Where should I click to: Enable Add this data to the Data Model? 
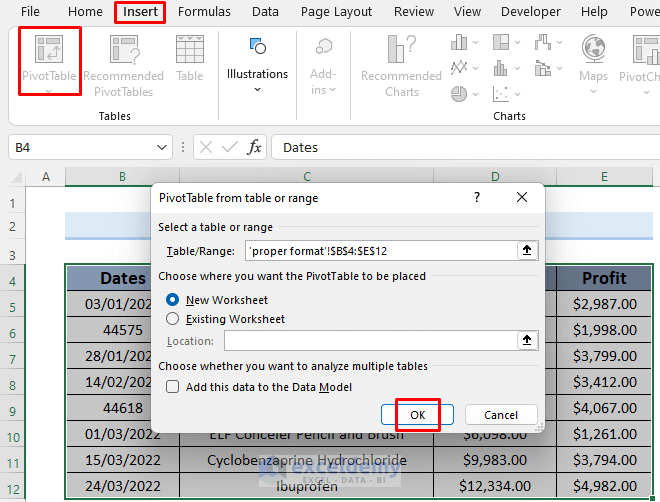[x=173, y=387]
